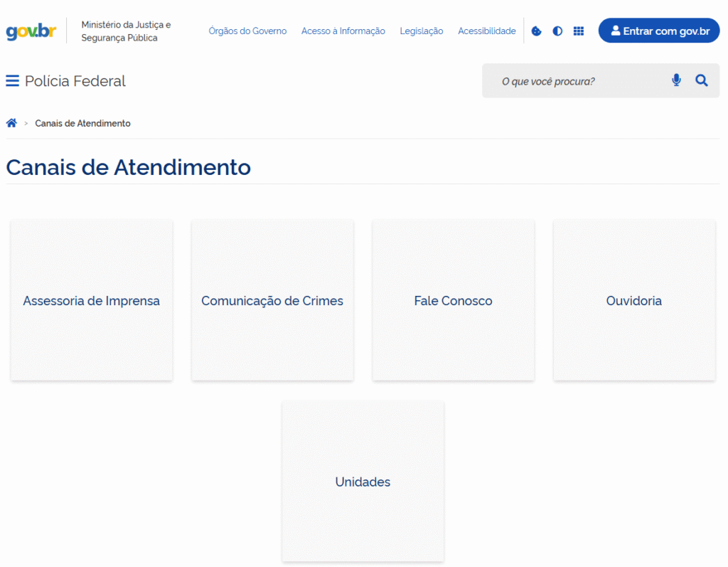Click the search magnifier icon
Viewport: 728px width, 567px height.
click(702, 80)
